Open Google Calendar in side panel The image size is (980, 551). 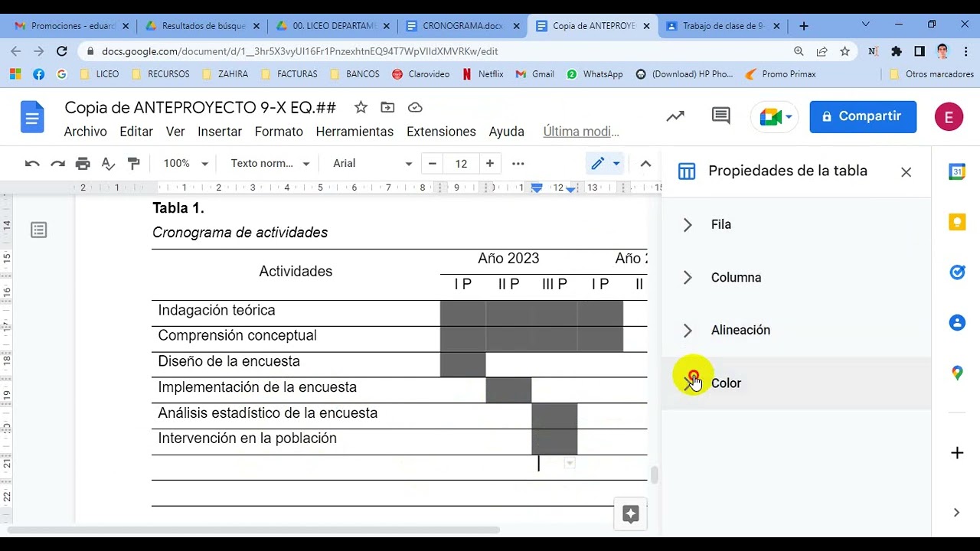[957, 171]
